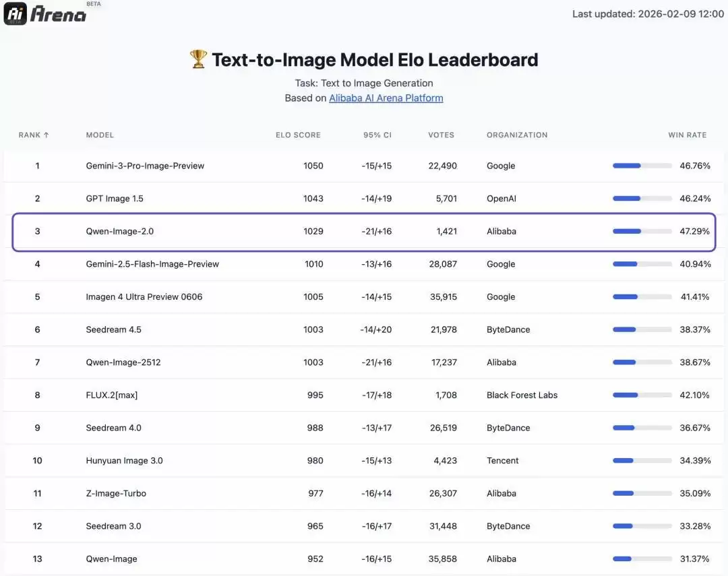Sort the table by VOTES column

(442, 135)
